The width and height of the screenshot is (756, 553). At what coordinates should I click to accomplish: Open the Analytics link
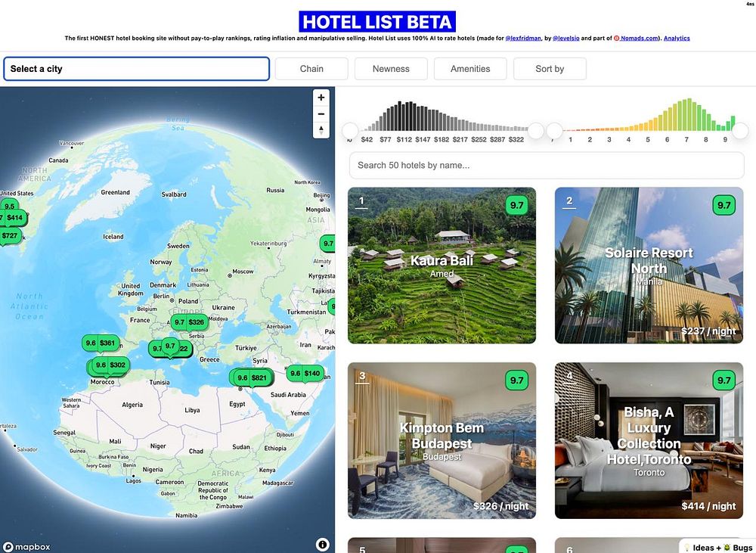coord(677,38)
